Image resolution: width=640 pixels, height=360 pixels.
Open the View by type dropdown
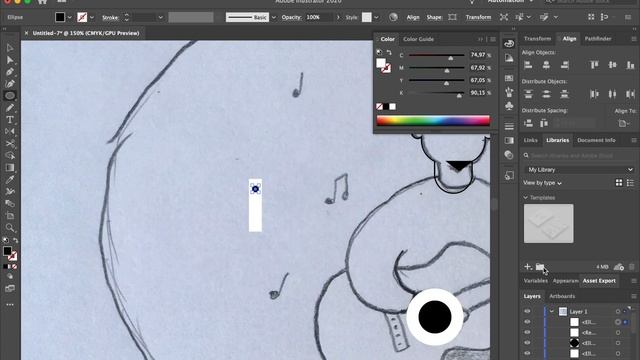542,183
